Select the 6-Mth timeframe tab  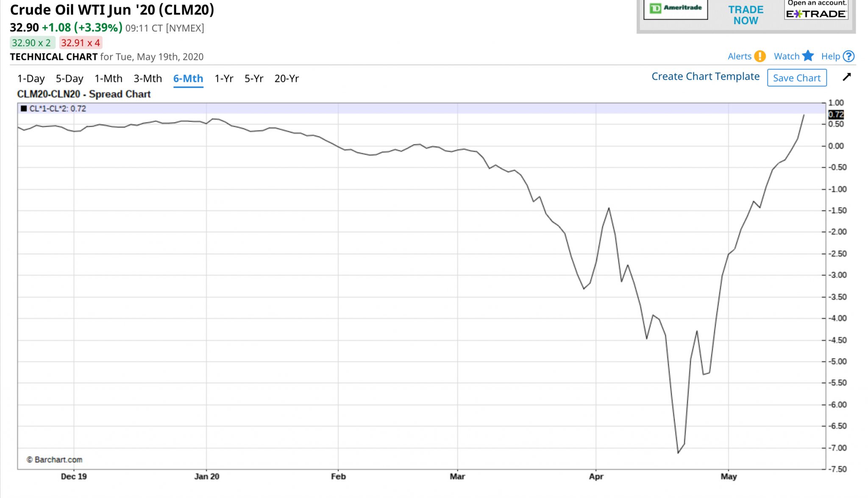point(188,79)
